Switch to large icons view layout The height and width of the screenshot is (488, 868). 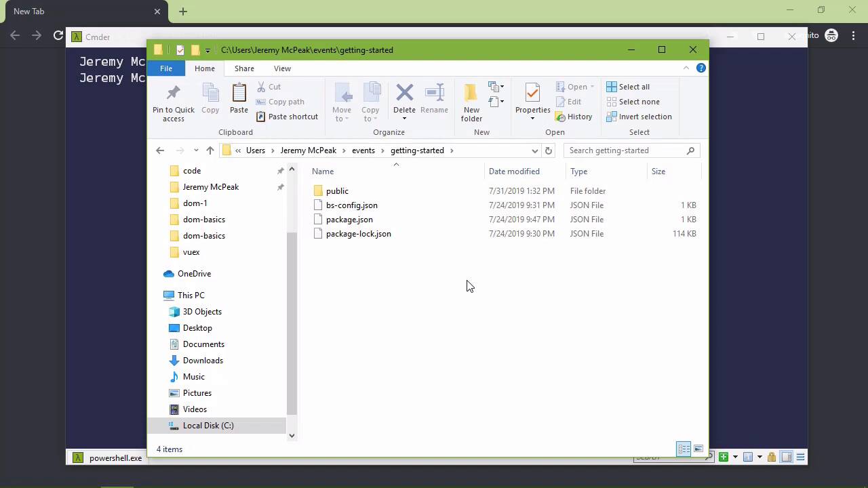coord(698,449)
